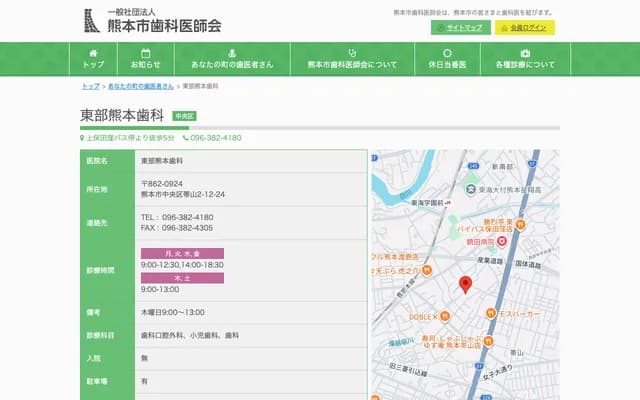
Task: Open 熊本市歯科医師会について menu item
Action: coord(352,59)
